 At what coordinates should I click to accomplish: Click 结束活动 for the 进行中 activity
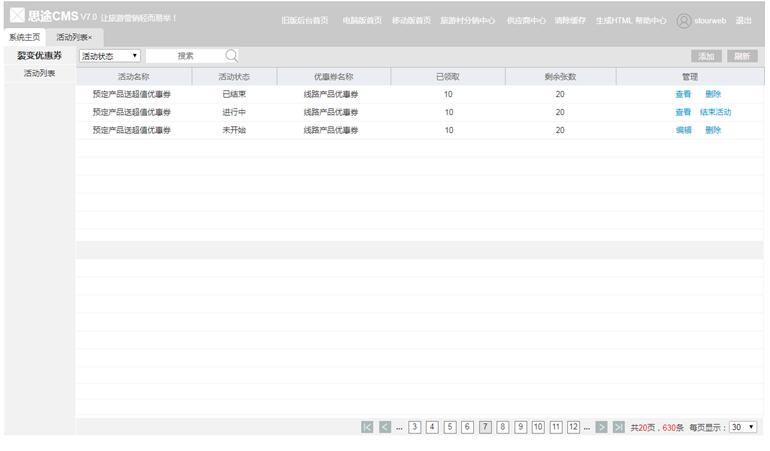(x=715, y=112)
